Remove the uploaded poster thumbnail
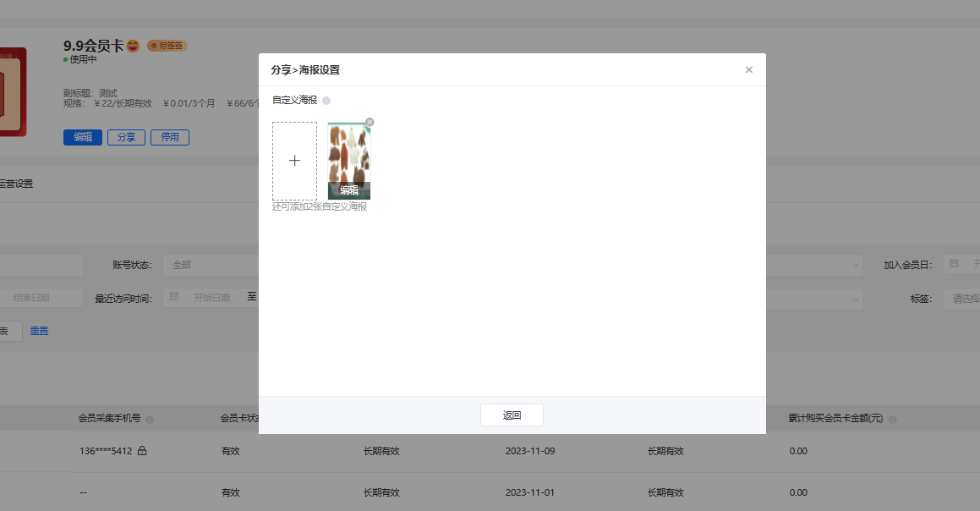This screenshot has height=511, width=980. 370,122
